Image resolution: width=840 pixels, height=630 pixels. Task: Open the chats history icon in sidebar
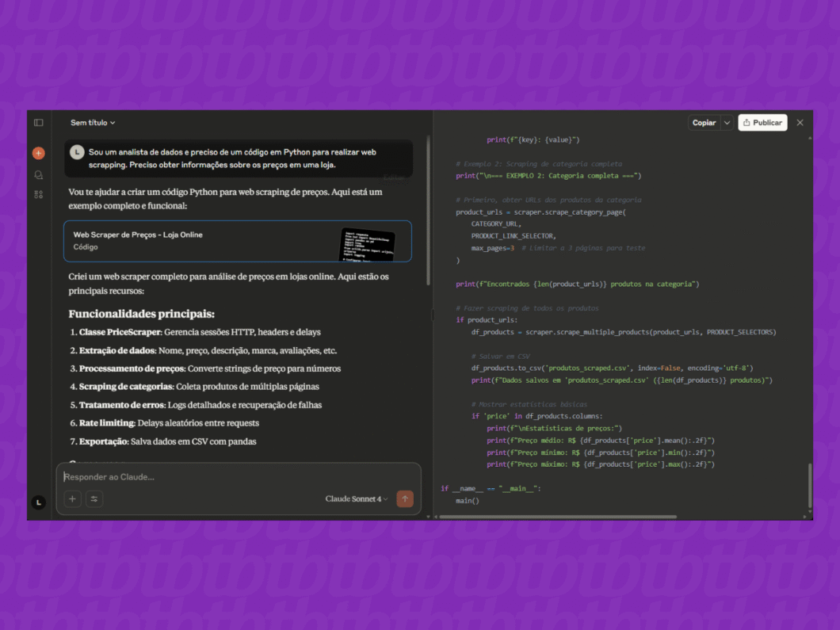point(38,174)
